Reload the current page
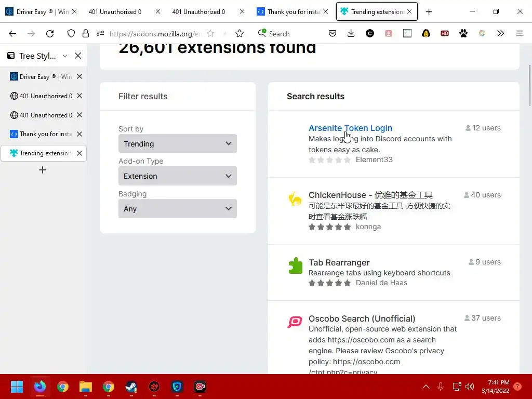 (x=50, y=33)
